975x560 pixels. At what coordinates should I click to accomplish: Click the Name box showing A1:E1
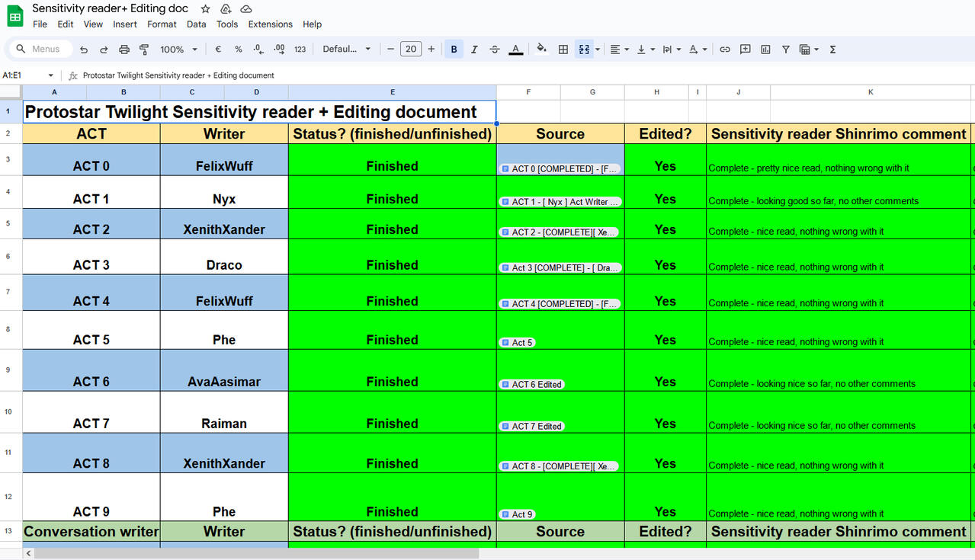(23, 75)
